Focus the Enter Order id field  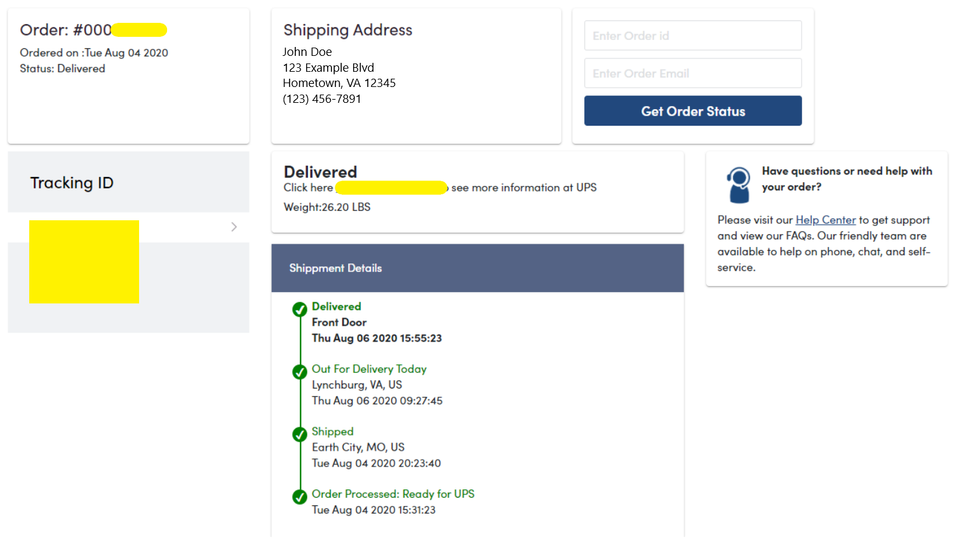692,36
